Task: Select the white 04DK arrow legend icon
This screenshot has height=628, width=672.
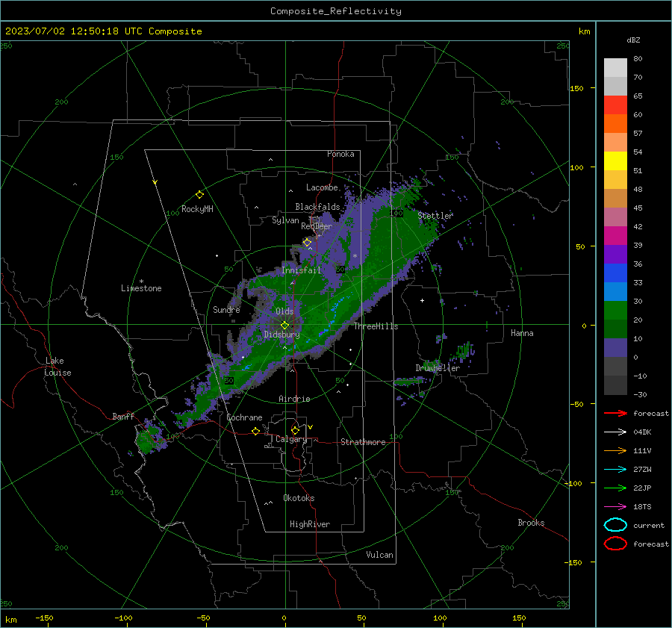Action: click(x=615, y=432)
